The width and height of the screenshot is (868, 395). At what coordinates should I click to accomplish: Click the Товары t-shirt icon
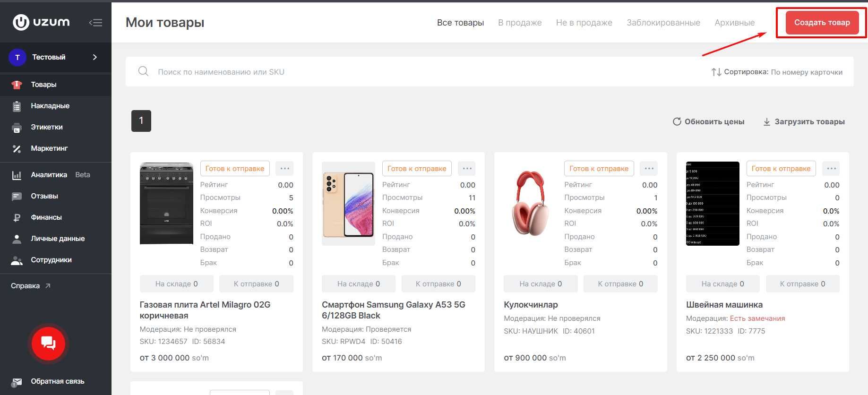(x=17, y=85)
